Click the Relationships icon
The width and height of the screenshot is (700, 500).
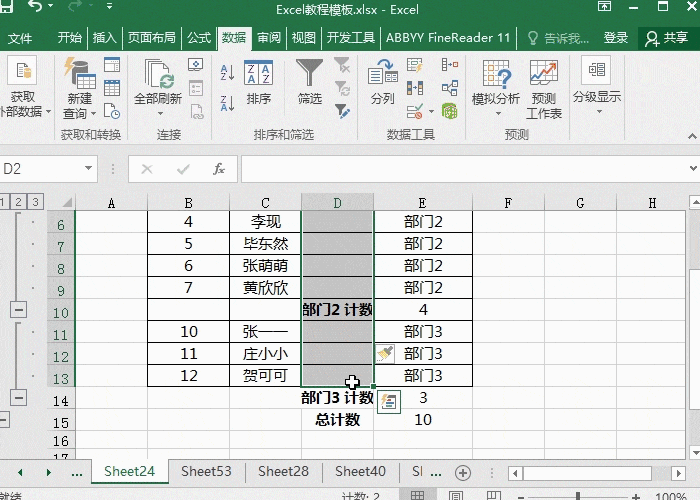click(x=450, y=88)
